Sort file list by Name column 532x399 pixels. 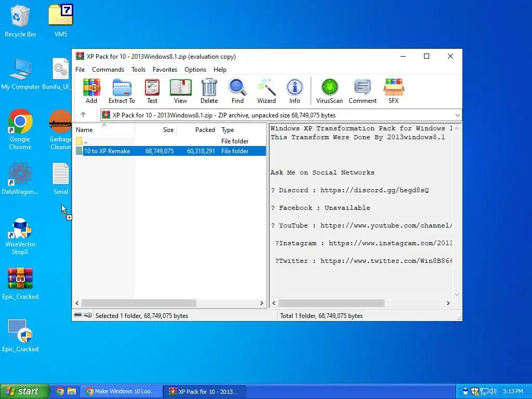104,129
